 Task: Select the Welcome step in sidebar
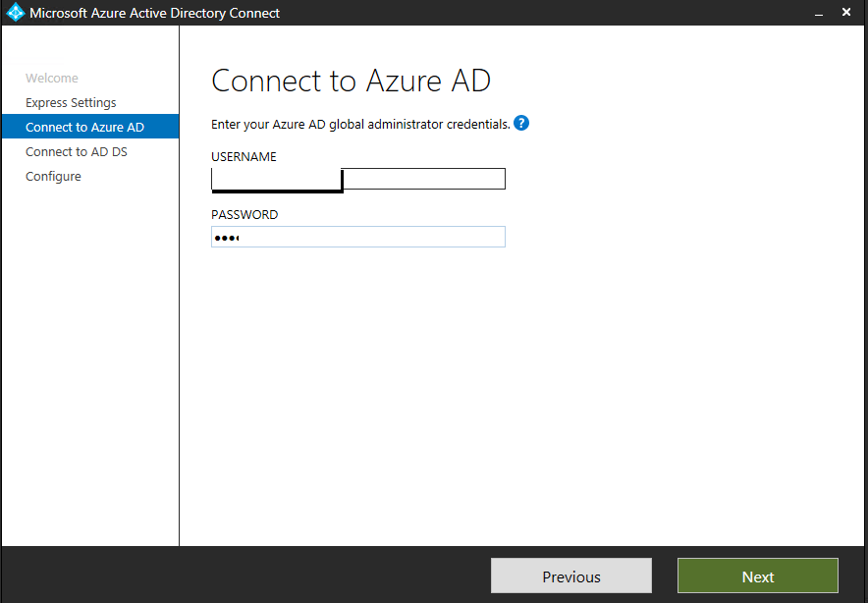click(x=51, y=78)
